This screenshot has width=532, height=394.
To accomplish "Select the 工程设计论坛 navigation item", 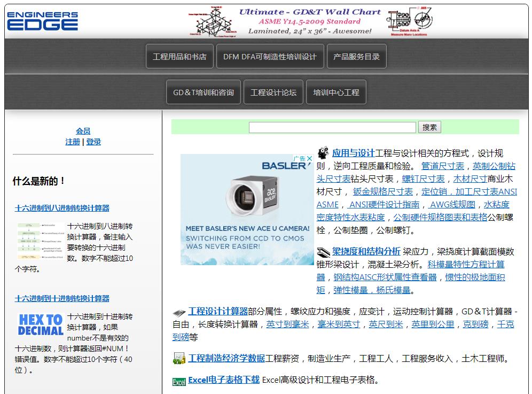I will [x=273, y=91].
